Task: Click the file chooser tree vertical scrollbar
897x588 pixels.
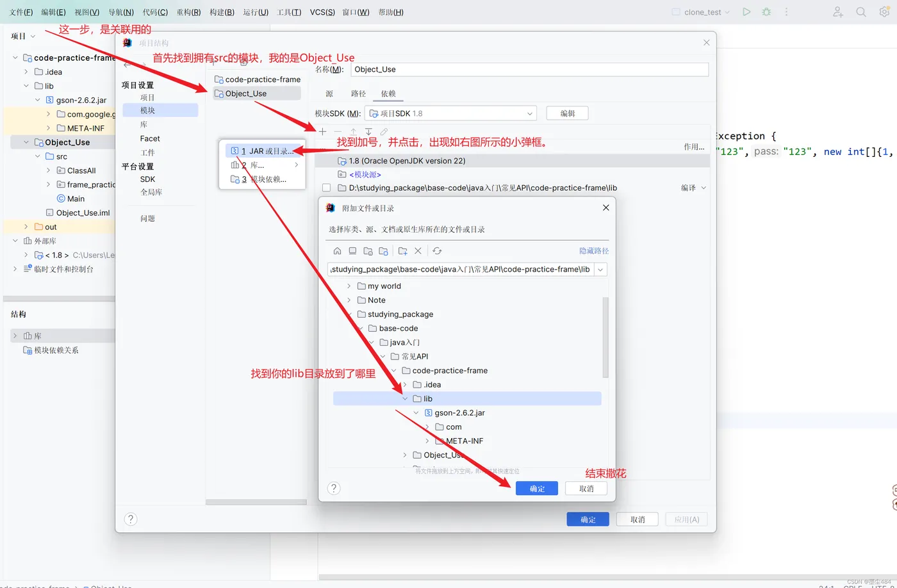Action: click(x=605, y=338)
